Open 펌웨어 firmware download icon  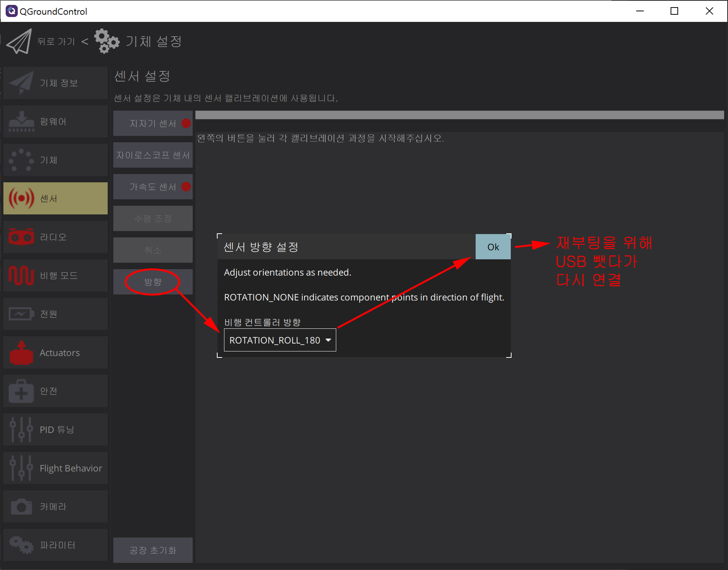[21, 122]
